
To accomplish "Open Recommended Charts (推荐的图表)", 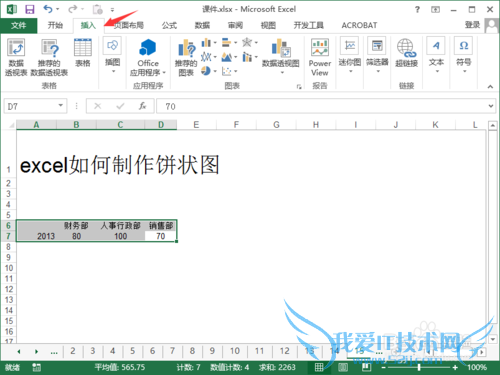I will click(186, 57).
